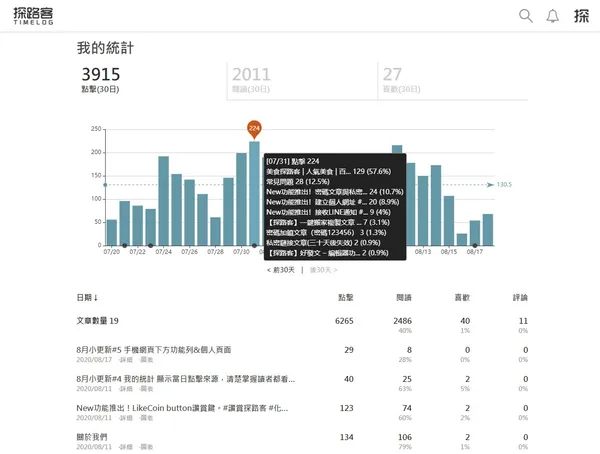Sort the table by the 點擊 column header
Viewport: 600px width, 454px height.
tap(346, 297)
